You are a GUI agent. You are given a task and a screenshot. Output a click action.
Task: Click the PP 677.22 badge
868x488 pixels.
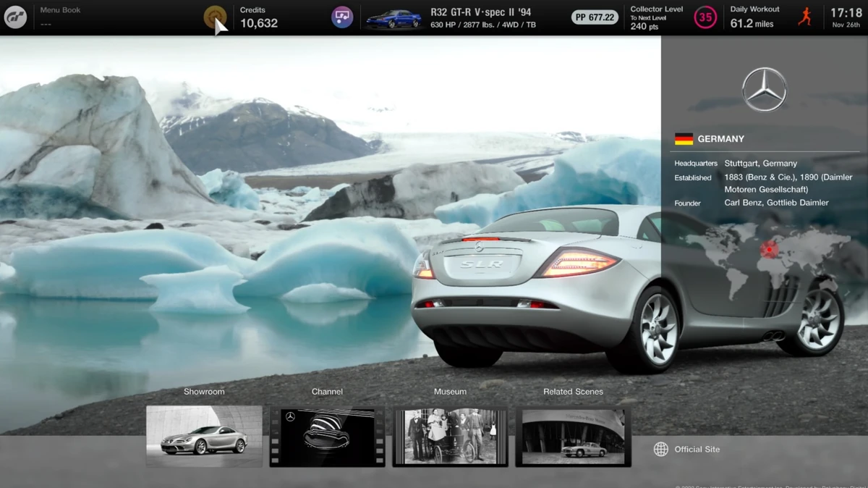tap(596, 17)
